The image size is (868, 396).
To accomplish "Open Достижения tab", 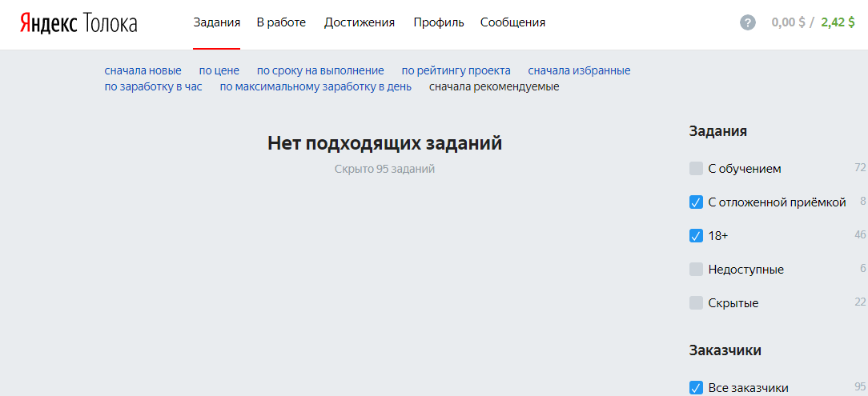I will click(x=360, y=22).
